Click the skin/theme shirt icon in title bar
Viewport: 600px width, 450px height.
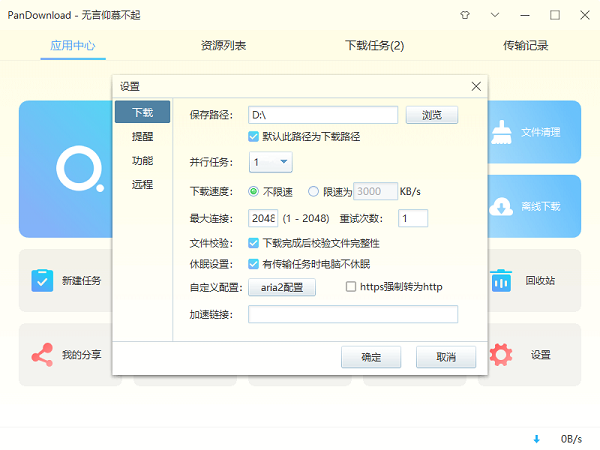pos(465,15)
